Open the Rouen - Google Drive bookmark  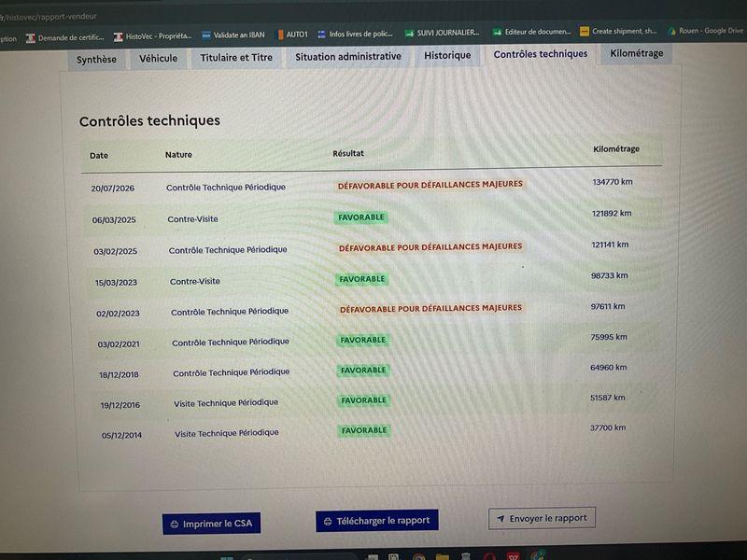706,31
